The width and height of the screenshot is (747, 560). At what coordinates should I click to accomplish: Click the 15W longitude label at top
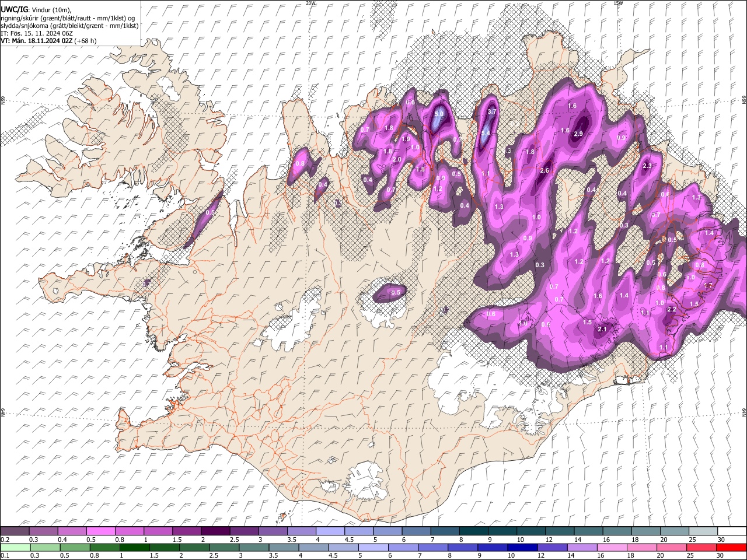tap(618, 3)
